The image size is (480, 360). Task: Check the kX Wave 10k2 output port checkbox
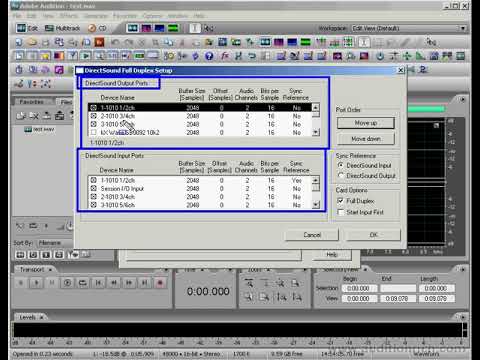tap(94, 132)
